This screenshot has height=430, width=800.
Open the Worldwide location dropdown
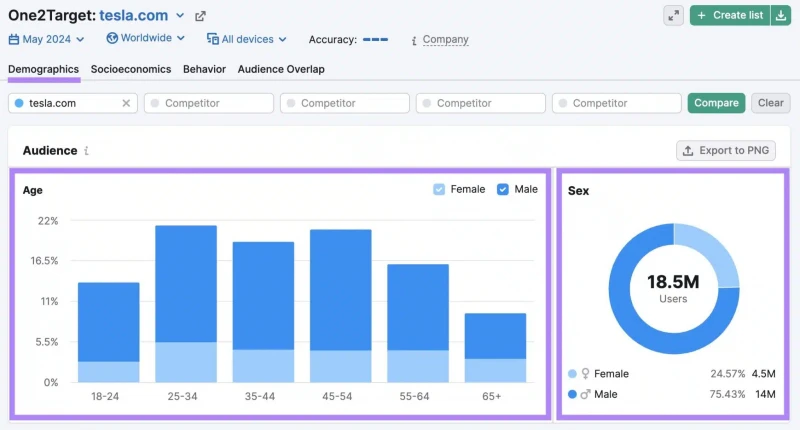click(x=145, y=38)
